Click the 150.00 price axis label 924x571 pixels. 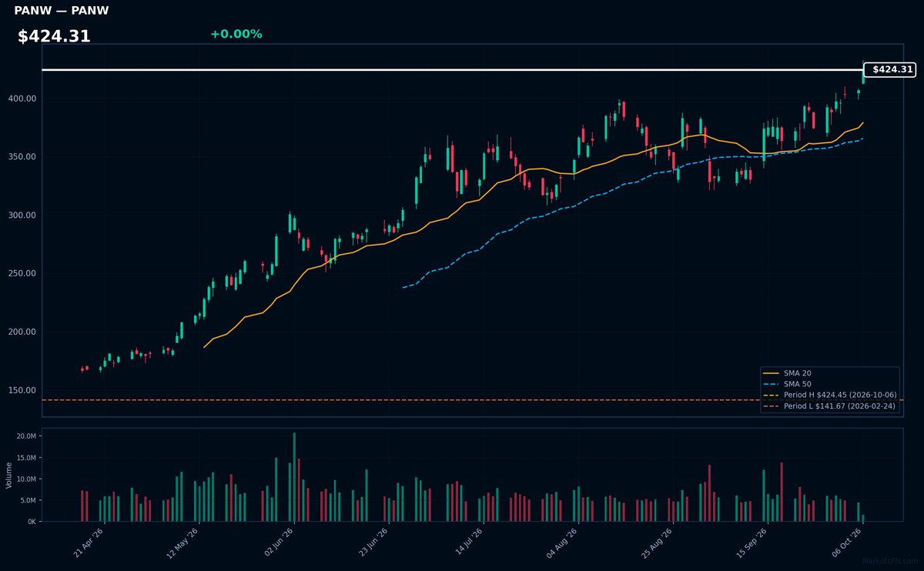click(x=24, y=390)
